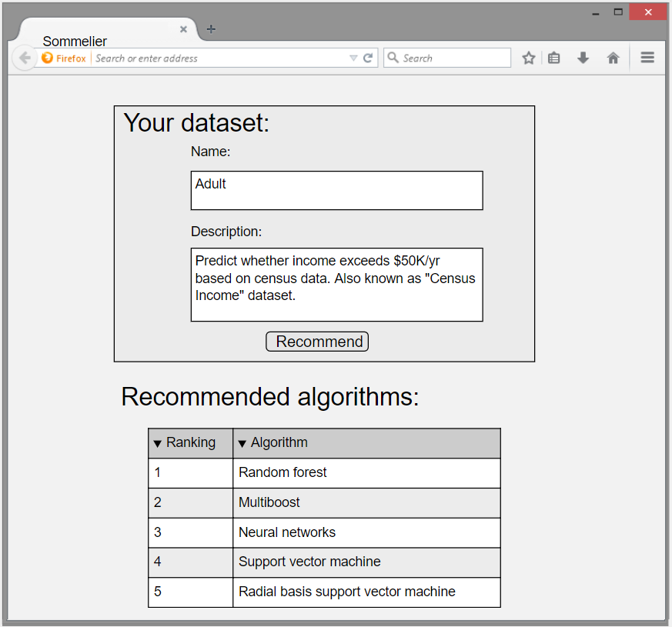
Task: Go back using the browser back arrow
Action: (25, 58)
